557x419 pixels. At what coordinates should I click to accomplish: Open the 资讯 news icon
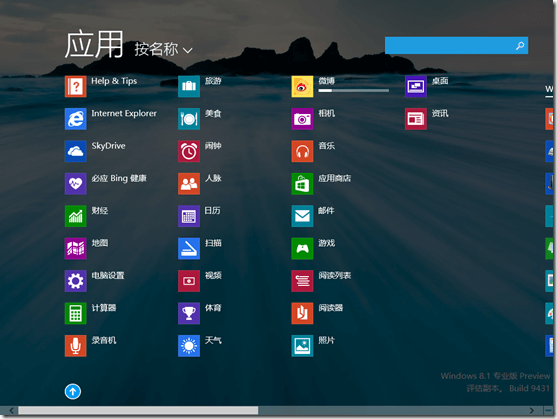[x=416, y=119]
